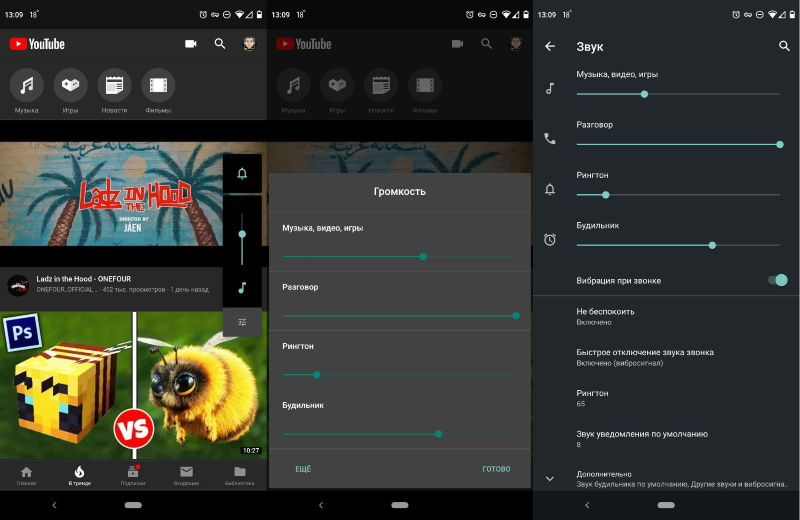Open the bee VS video thumbnail
Image resolution: width=800 pixels, height=520 pixels.
point(133,385)
